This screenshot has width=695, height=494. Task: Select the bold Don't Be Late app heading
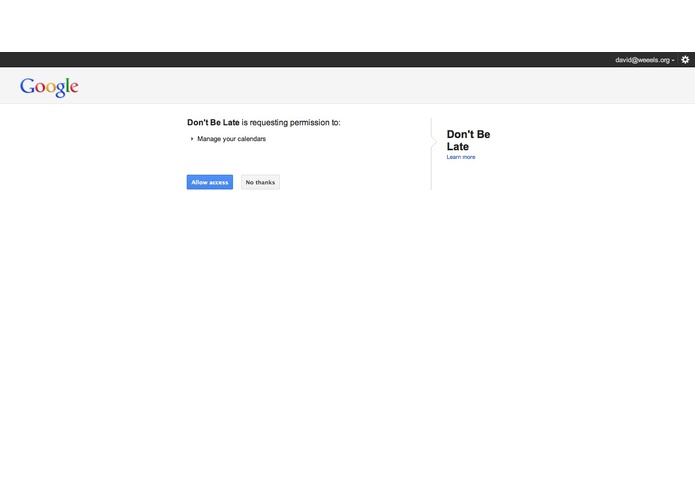468,140
